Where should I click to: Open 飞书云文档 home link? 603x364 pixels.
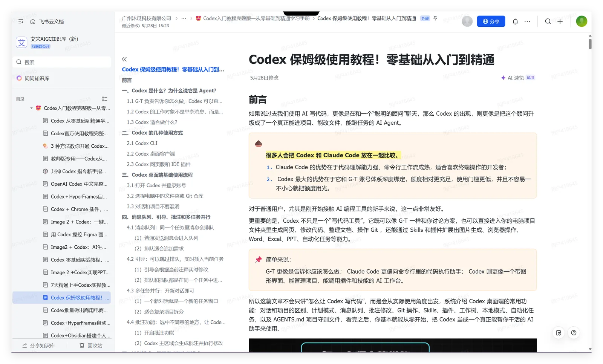(47, 21)
